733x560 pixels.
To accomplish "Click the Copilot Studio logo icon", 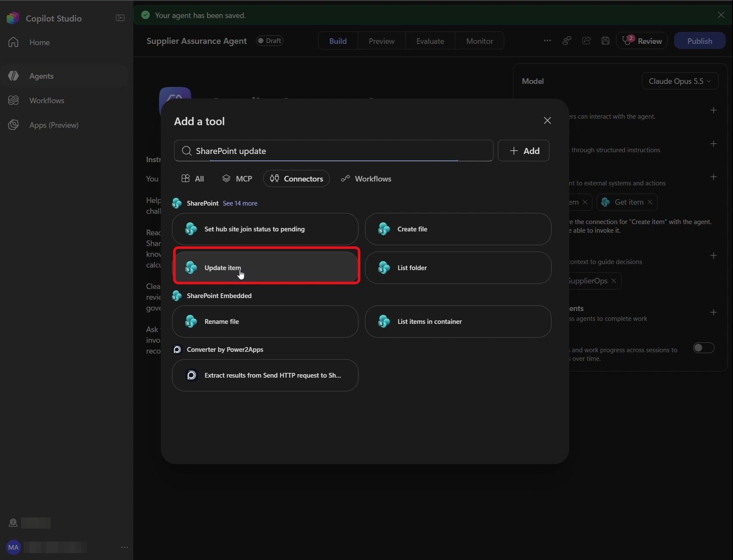I will coord(13,18).
